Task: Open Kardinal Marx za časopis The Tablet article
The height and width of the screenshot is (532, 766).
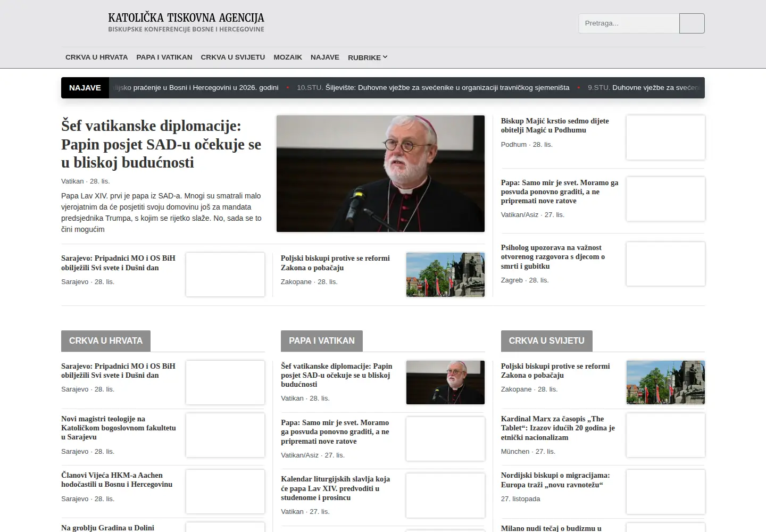Action: click(x=558, y=428)
